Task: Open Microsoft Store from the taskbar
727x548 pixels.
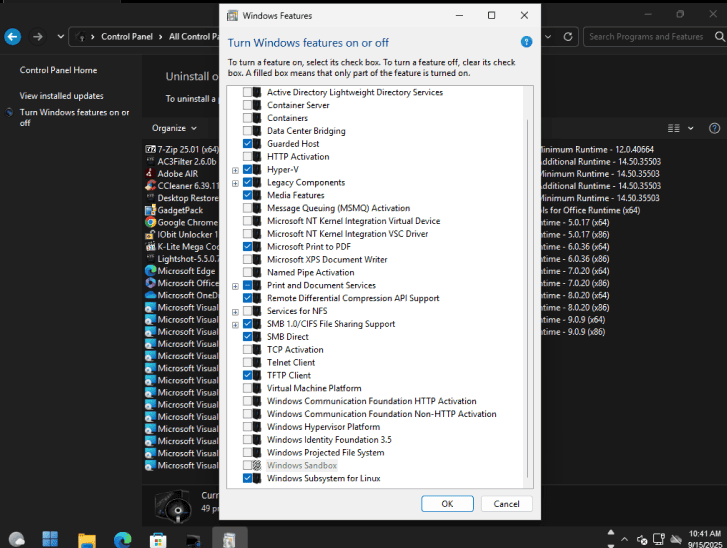Action: tap(158, 540)
